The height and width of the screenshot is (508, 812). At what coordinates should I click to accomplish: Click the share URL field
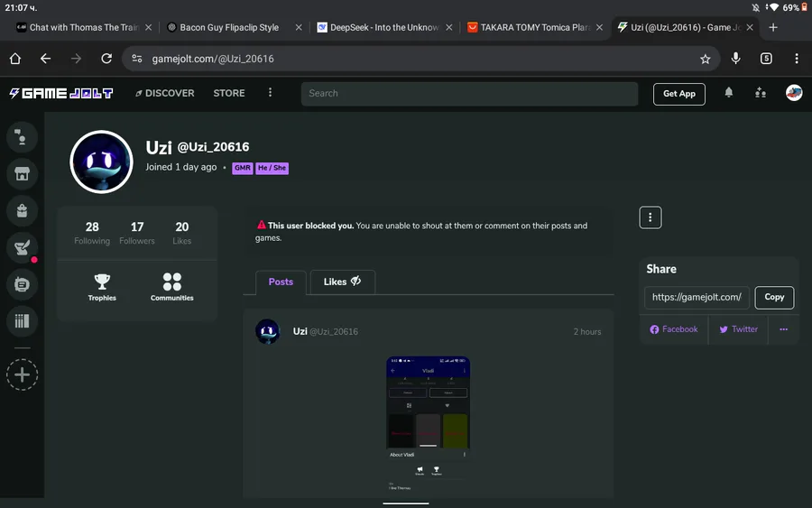click(697, 297)
